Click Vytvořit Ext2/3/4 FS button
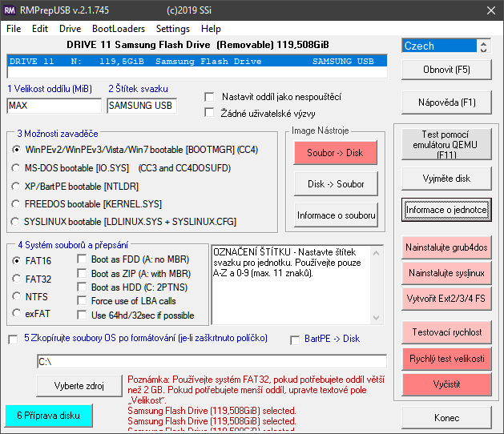The width and height of the screenshot is (504, 434). click(446, 299)
